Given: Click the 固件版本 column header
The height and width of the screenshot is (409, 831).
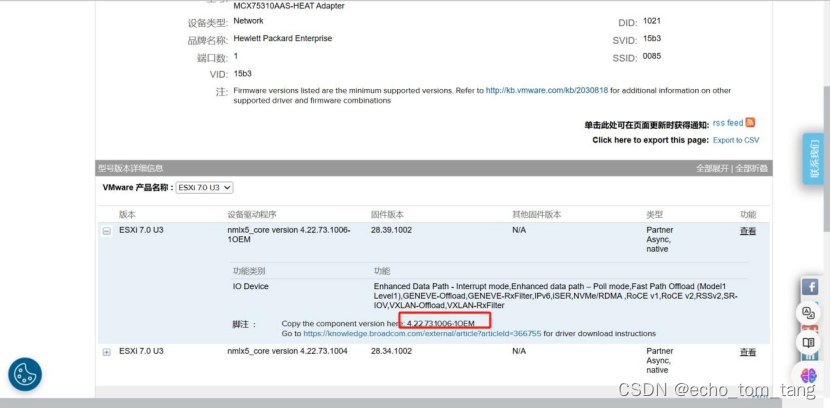Looking at the screenshot, I should click(387, 215).
